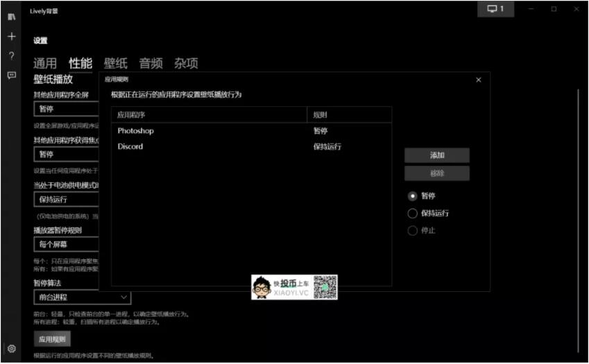Switch to the 通用 tab

(x=45, y=63)
